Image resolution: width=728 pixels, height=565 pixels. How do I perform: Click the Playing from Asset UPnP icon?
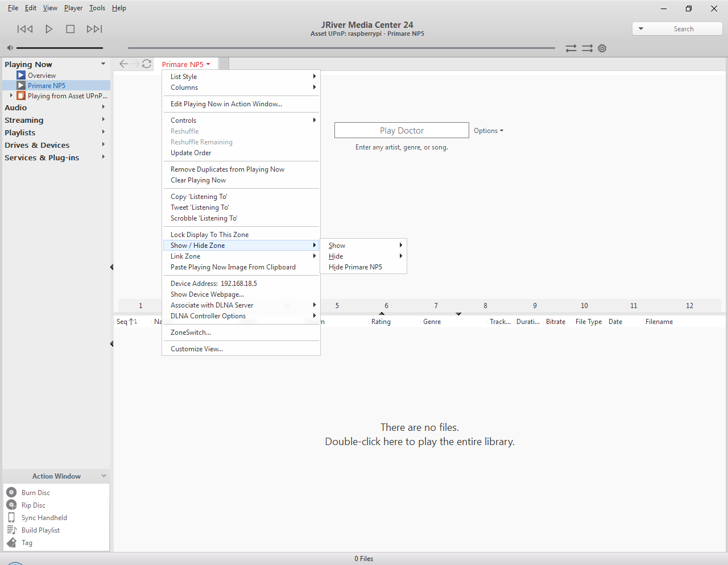(x=21, y=95)
